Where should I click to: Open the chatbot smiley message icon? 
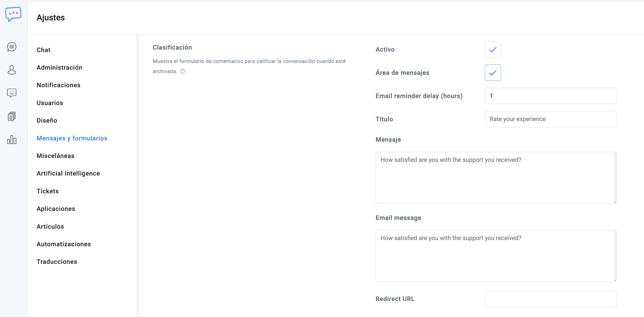click(12, 93)
